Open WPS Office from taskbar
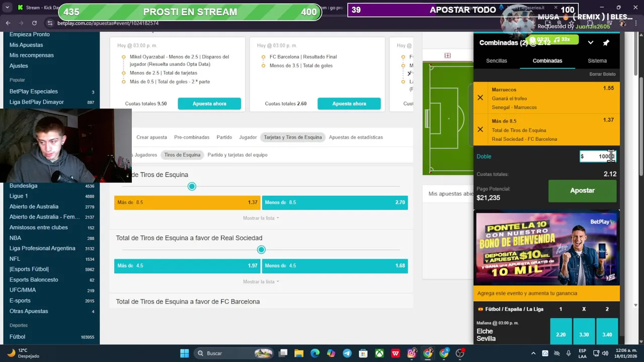The width and height of the screenshot is (644, 362). [x=395, y=353]
